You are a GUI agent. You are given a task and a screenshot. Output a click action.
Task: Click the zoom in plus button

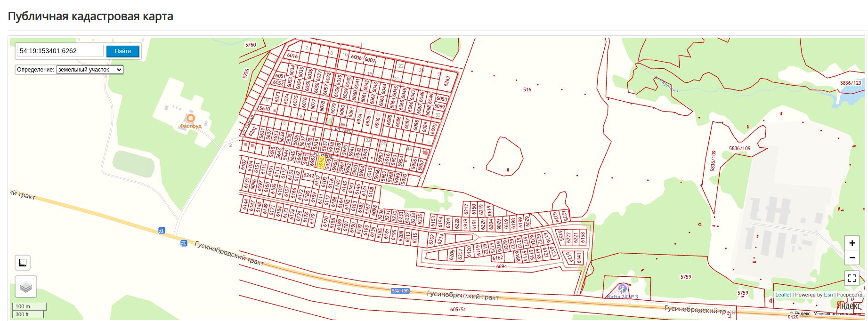(x=852, y=243)
